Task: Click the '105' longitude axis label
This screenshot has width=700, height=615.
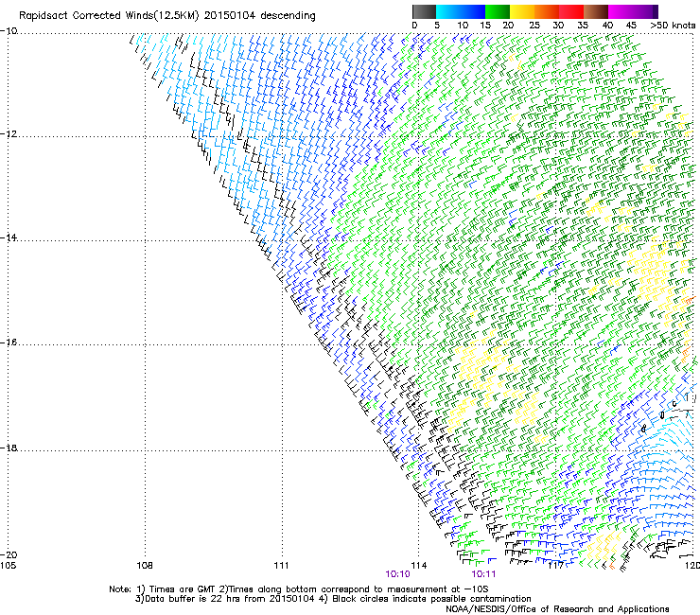Action: click(8, 566)
